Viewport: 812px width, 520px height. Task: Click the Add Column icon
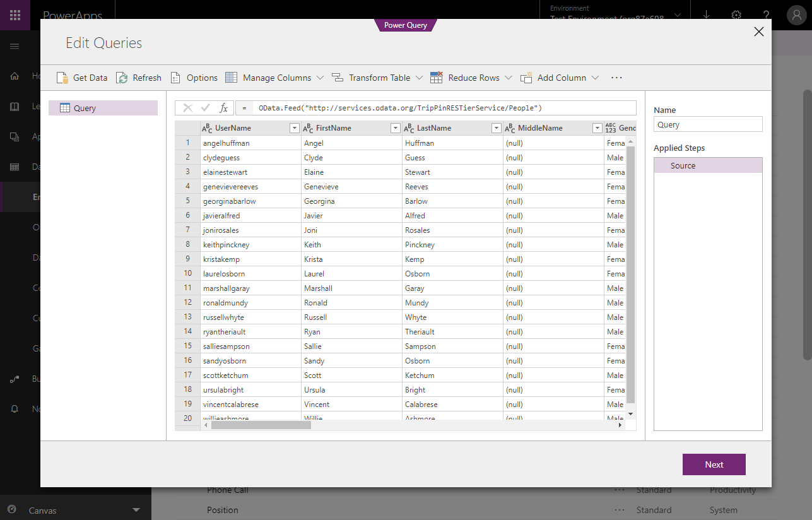[526, 77]
